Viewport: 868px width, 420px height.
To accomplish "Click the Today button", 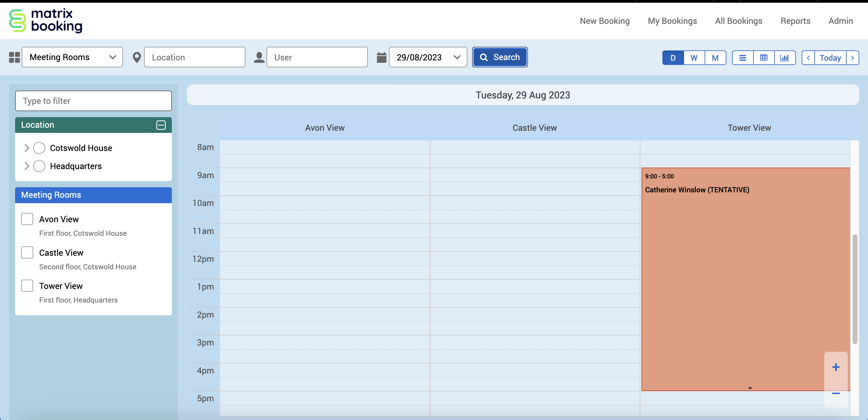I will click(x=830, y=58).
